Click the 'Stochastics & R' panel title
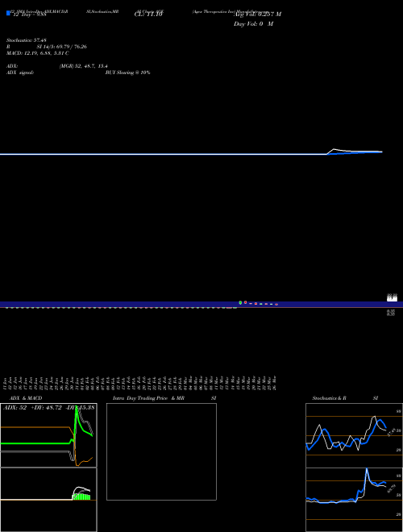403x532 pixels. tap(329, 398)
